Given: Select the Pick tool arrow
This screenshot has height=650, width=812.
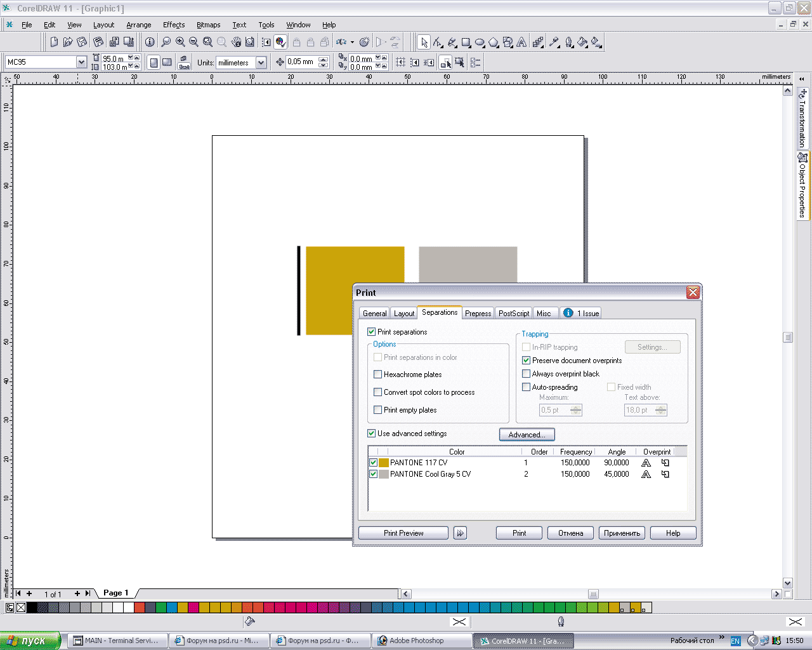Looking at the screenshot, I should [424, 43].
